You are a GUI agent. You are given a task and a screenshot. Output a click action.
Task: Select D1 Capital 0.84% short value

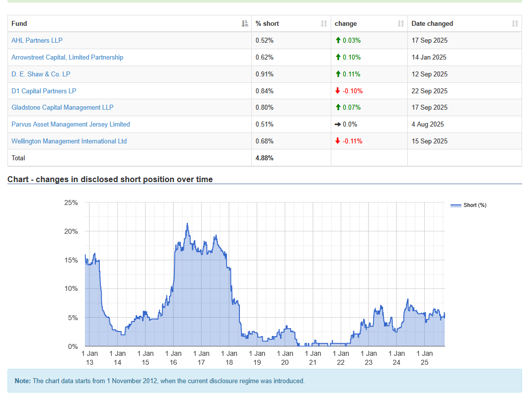coord(264,91)
